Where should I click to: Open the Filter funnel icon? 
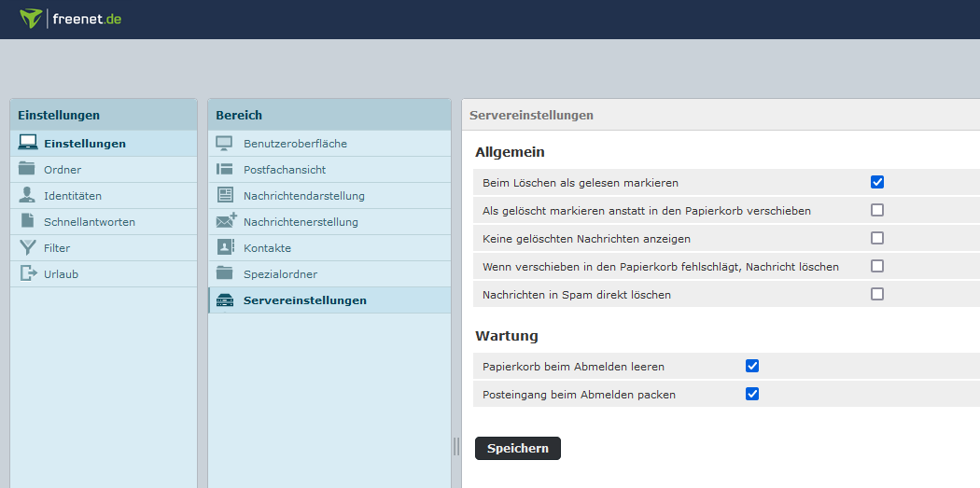click(x=27, y=247)
